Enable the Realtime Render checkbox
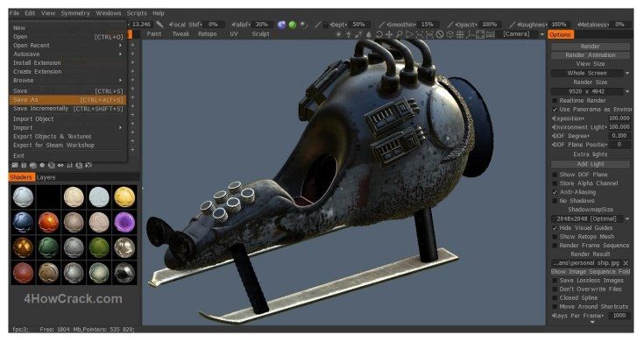644x343 pixels. point(555,101)
